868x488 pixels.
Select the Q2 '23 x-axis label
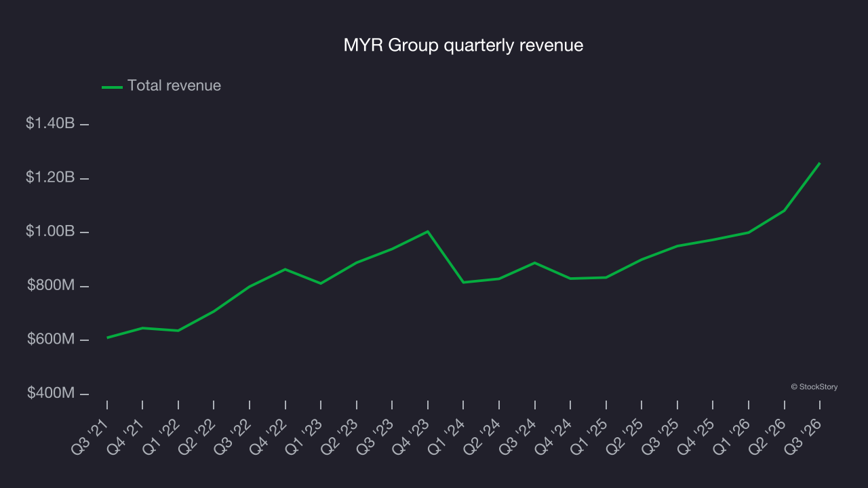coord(338,436)
